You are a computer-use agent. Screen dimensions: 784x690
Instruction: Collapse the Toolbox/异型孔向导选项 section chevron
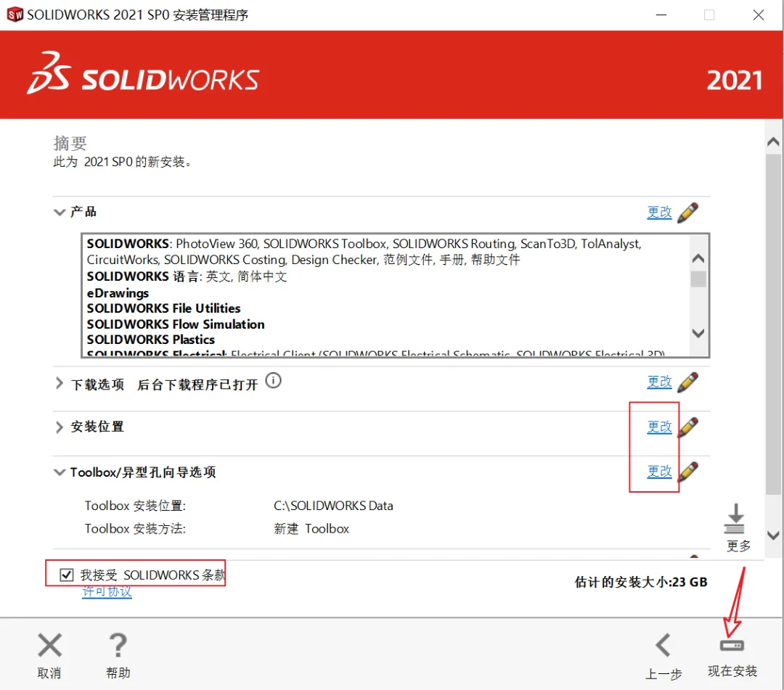pyautogui.click(x=60, y=472)
